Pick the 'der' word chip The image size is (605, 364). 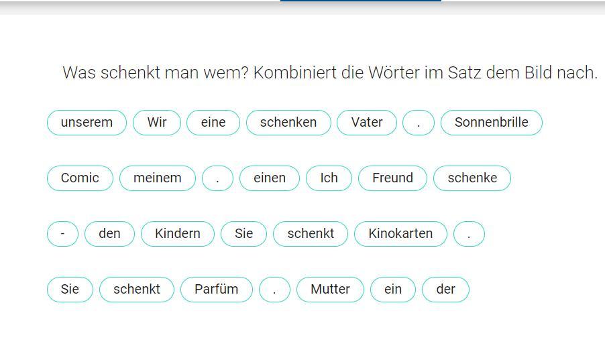pyautogui.click(x=445, y=290)
